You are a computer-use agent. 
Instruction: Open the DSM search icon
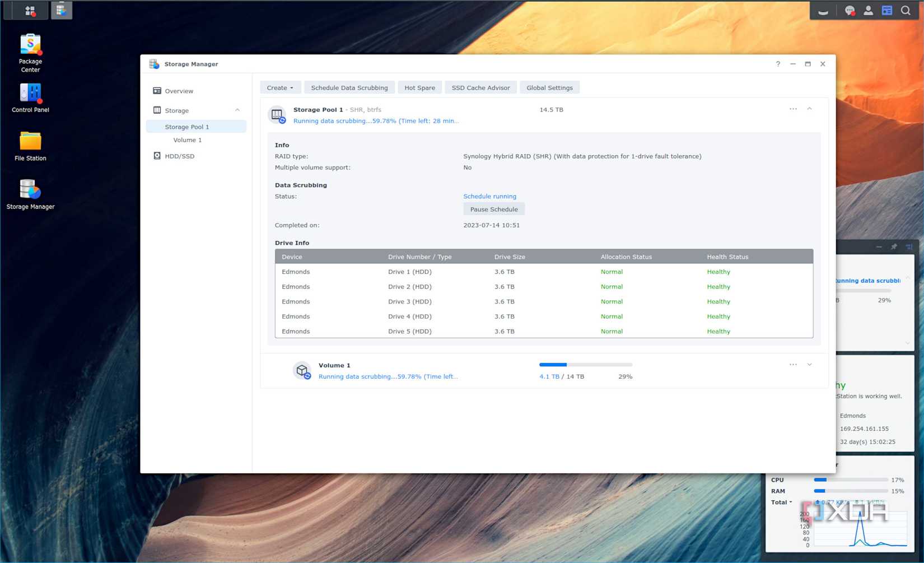[x=906, y=11]
